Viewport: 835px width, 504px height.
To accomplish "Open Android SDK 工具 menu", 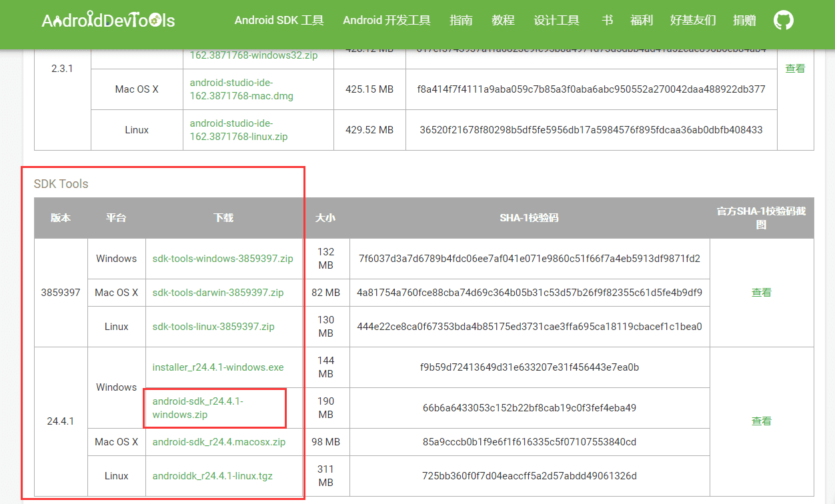I will point(279,20).
